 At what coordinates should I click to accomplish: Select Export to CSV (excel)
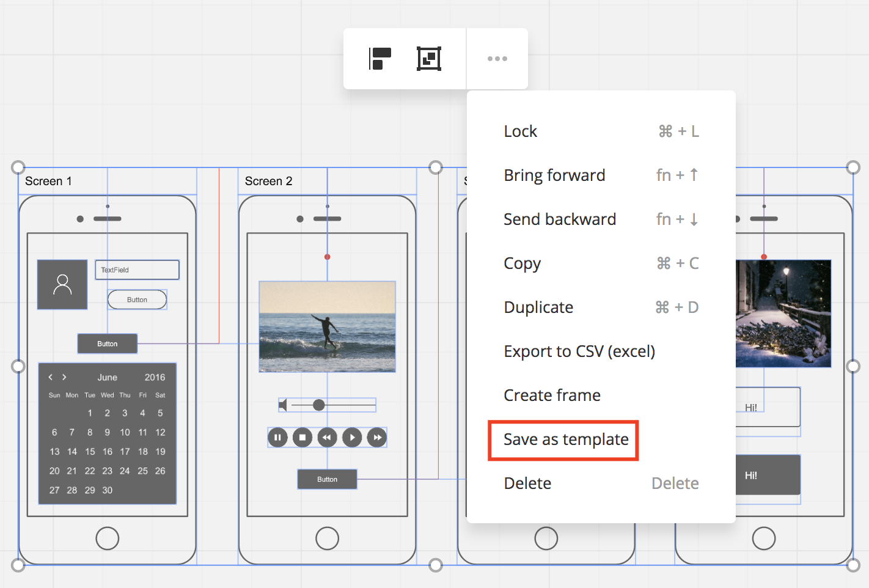pyautogui.click(x=579, y=351)
